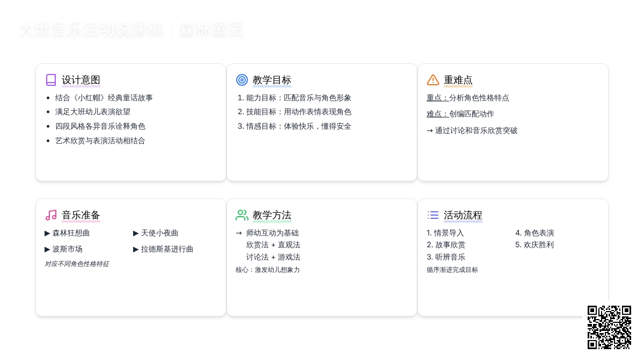644x362 pixels.
Task: Click the green users icon beside 教学方法
Action: 242,215
